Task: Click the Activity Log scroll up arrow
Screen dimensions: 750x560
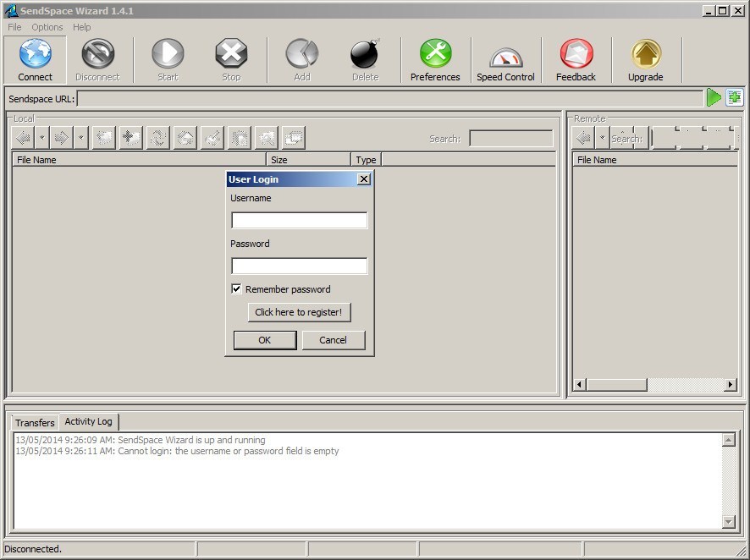Action: coord(729,440)
